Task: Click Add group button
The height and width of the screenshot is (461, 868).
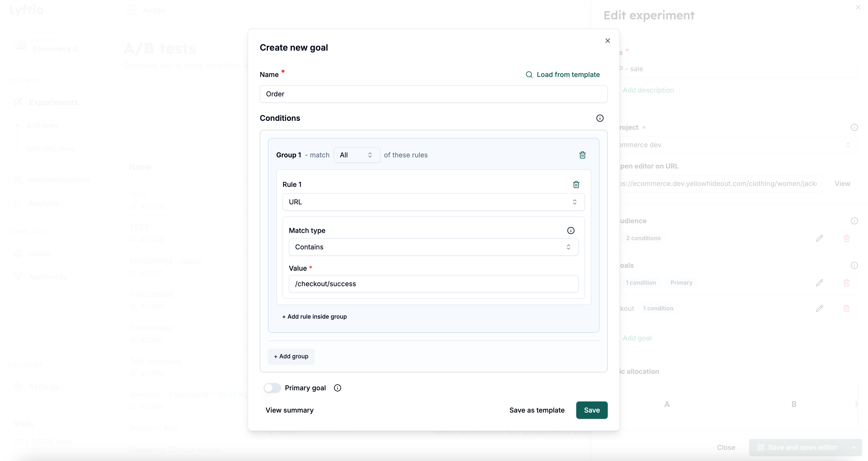Action: [x=291, y=356]
